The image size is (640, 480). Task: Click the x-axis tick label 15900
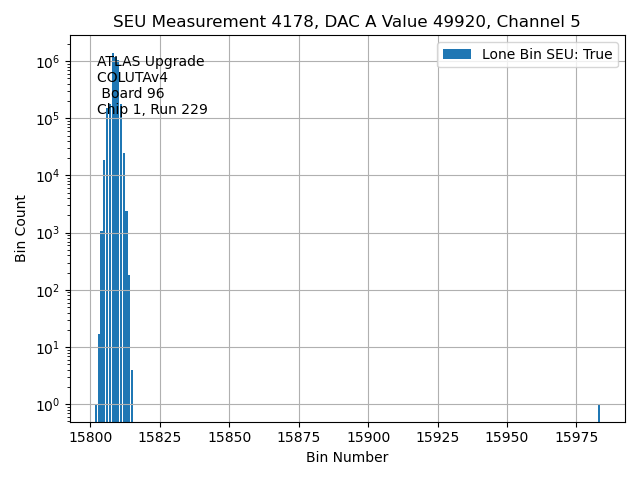tap(368, 437)
